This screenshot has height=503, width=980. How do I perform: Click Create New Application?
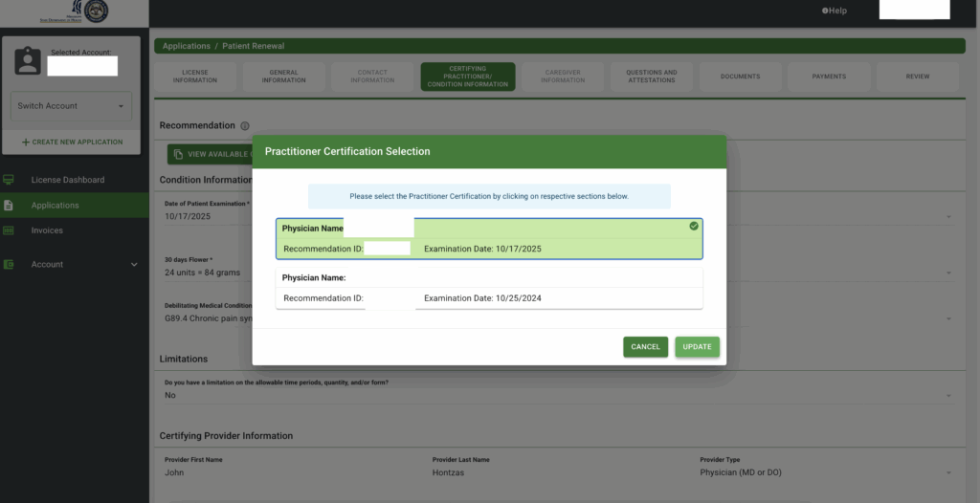[x=72, y=142]
